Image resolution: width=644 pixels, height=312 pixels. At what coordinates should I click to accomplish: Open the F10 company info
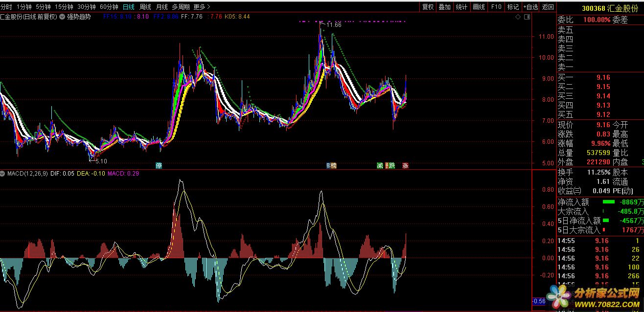(x=496, y=7)
